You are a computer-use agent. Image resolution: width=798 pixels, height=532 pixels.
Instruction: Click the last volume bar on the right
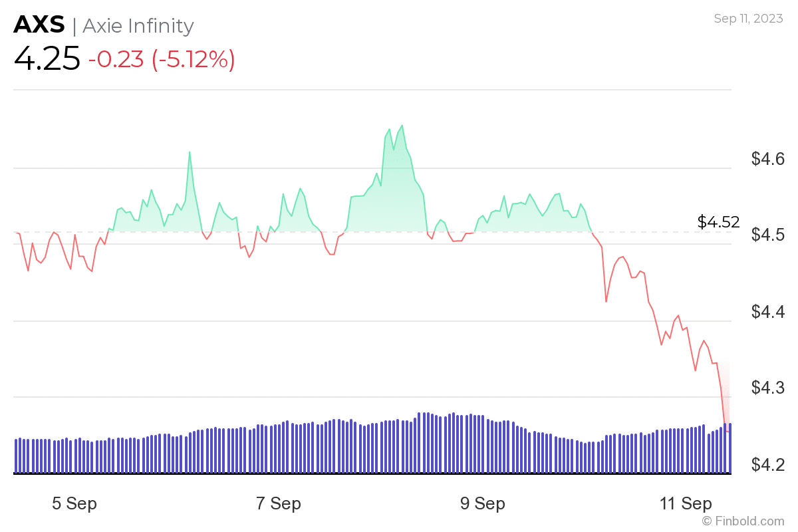(x=730, y=448)
